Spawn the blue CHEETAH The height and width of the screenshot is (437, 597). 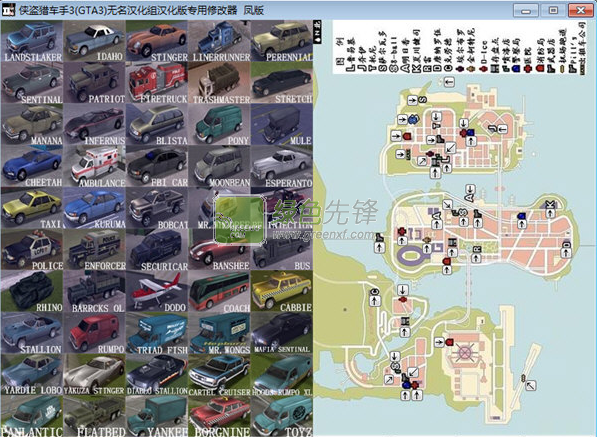coord(32,166)
